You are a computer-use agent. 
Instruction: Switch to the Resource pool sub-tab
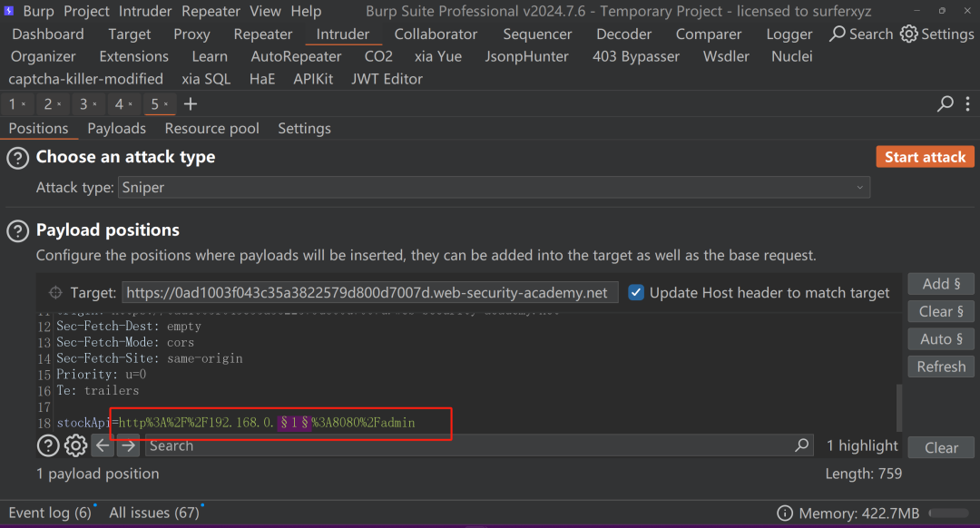click(211, 129)
